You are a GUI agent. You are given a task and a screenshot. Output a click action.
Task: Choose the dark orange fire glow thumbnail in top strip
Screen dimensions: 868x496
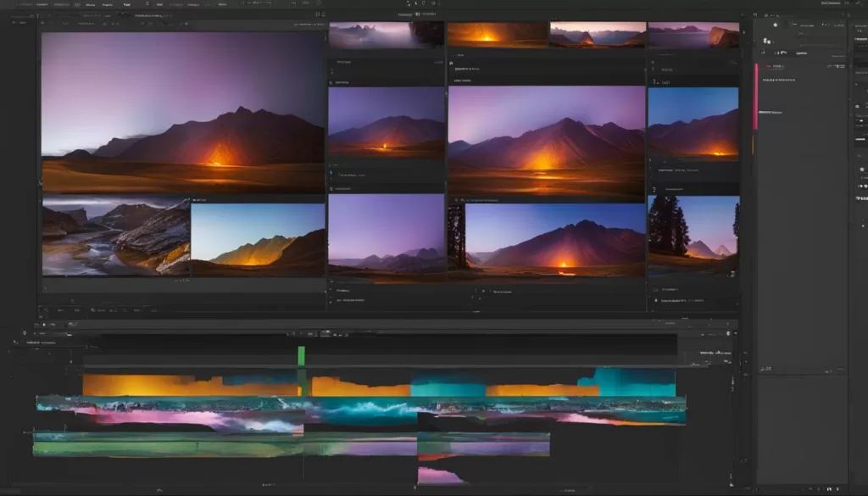click(498, 35)
